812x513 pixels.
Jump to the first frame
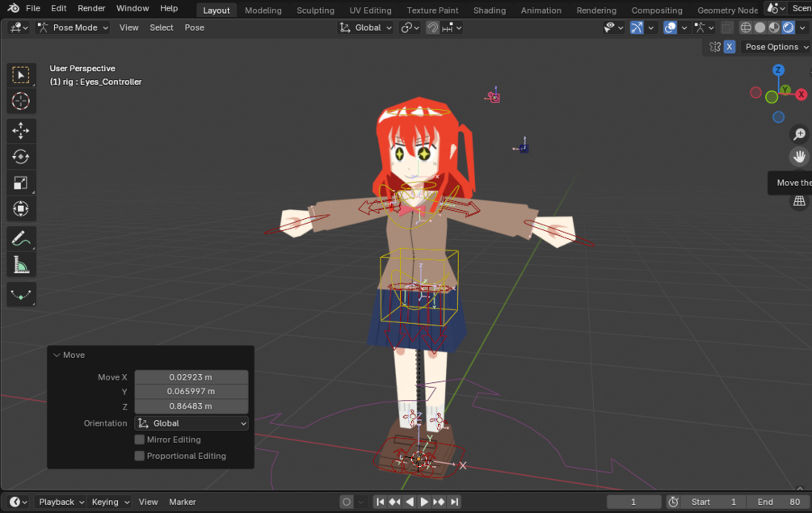[x=380, y=502]
